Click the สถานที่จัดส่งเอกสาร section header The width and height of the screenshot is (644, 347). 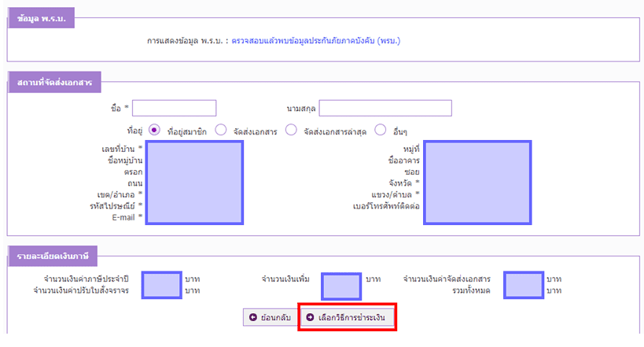click(55, 82)
